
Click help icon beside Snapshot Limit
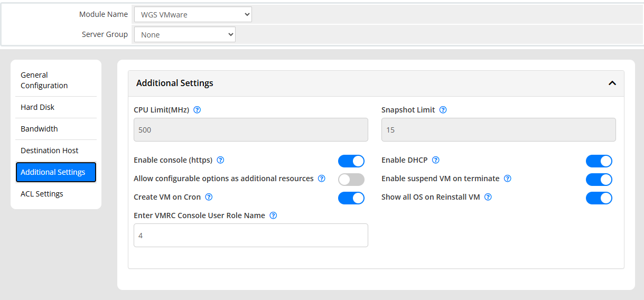443,110
